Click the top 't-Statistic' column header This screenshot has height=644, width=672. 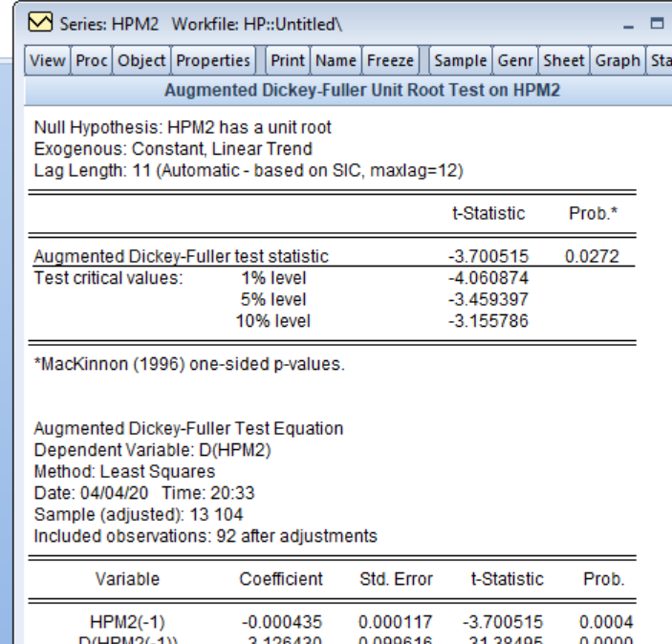tap(488, 213)
